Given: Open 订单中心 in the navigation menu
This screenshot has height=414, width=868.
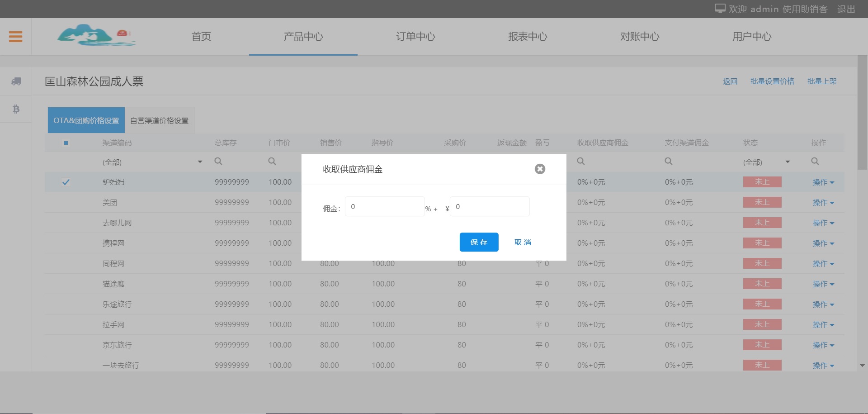Looking at the screenshot, I should (x=415, y=37).
